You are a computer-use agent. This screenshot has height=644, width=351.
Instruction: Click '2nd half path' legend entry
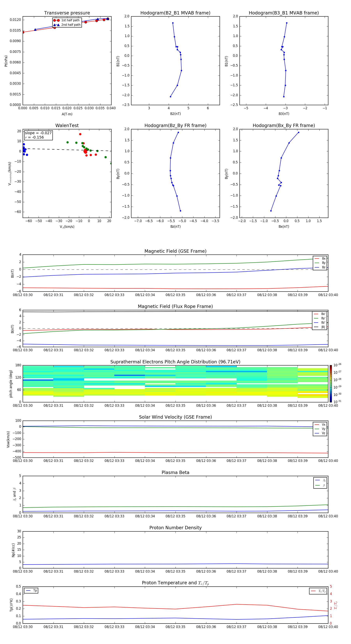(x=67, y=25)
